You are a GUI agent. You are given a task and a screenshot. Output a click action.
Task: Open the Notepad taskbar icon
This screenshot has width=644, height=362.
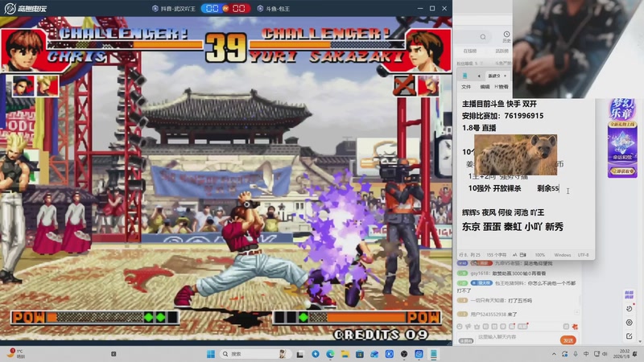click(434, 354)
